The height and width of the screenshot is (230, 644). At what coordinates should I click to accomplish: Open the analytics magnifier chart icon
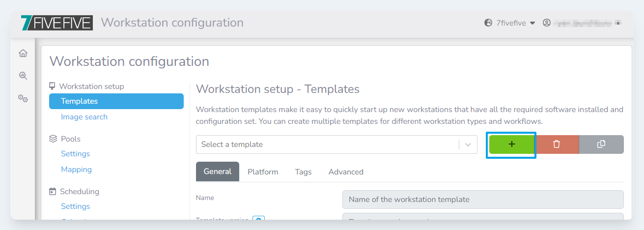[x=23, y=76]
